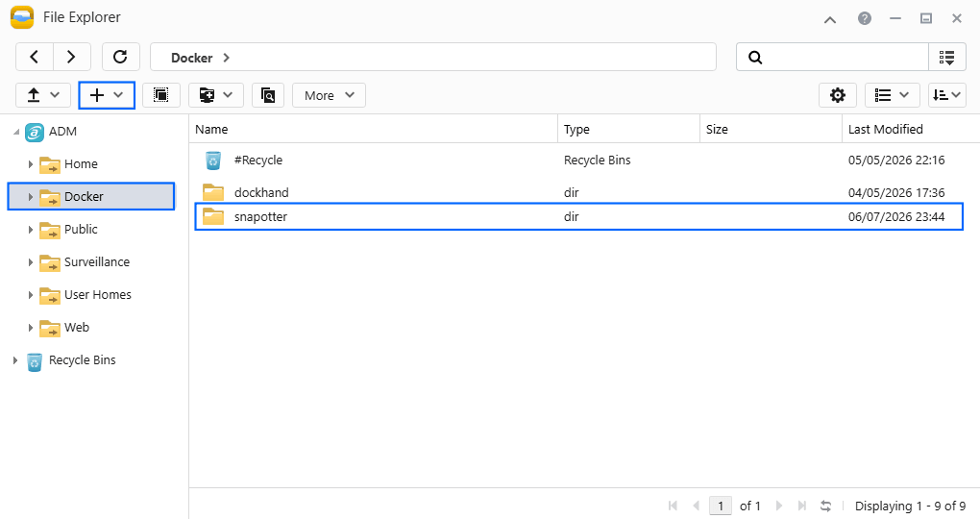Click the Docker breadcrumb in path bar
Viewport: 980px width, 519px height.
192,58
